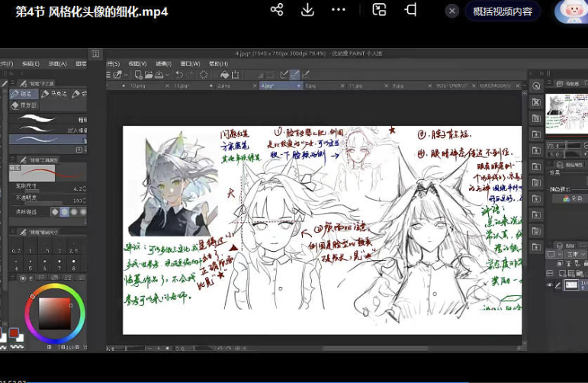This screenshot has width=588, height=383.
Task: Switch to color wheel tab icon
Action: point(23,278)
